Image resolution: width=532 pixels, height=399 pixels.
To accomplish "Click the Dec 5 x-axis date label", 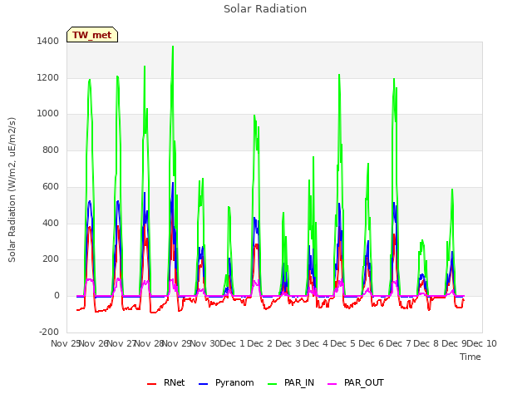I will [342, 343].
